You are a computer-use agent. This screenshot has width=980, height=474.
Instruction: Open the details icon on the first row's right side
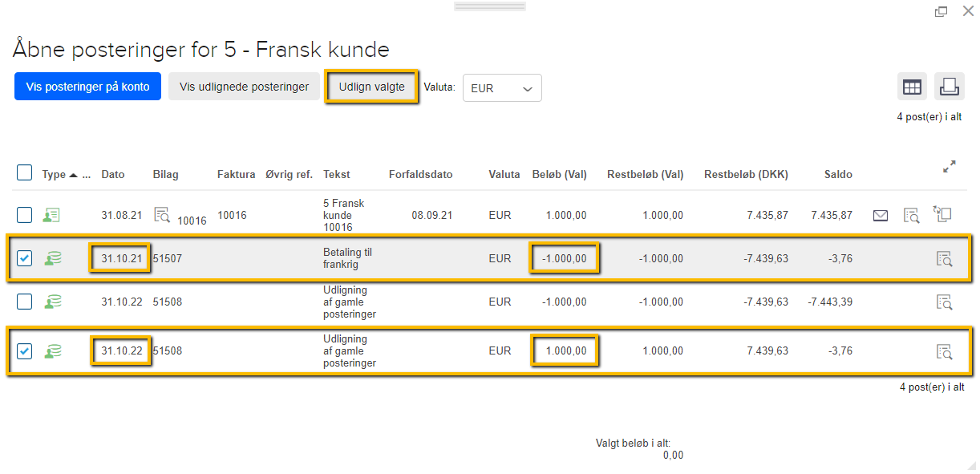(x=911, y=215)
